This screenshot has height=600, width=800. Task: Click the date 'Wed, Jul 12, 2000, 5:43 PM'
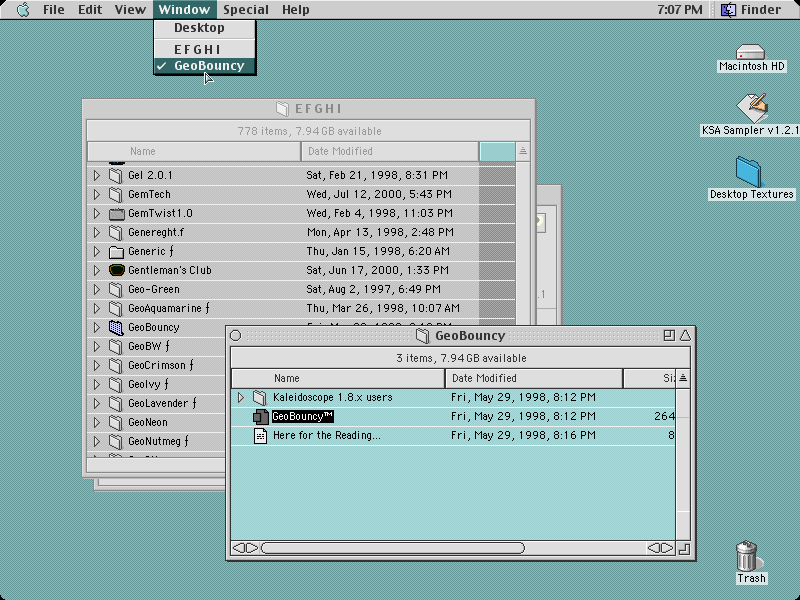pos(379,194)
